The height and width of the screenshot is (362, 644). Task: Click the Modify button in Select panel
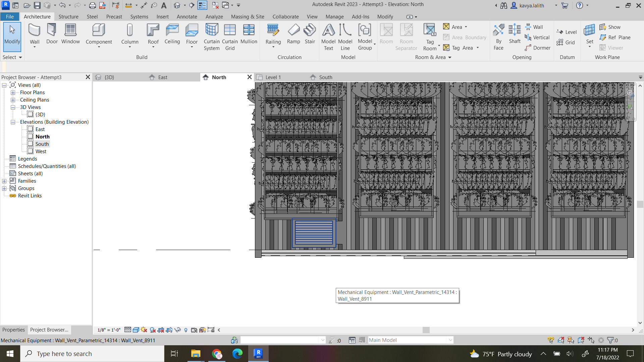click(12, 37)
